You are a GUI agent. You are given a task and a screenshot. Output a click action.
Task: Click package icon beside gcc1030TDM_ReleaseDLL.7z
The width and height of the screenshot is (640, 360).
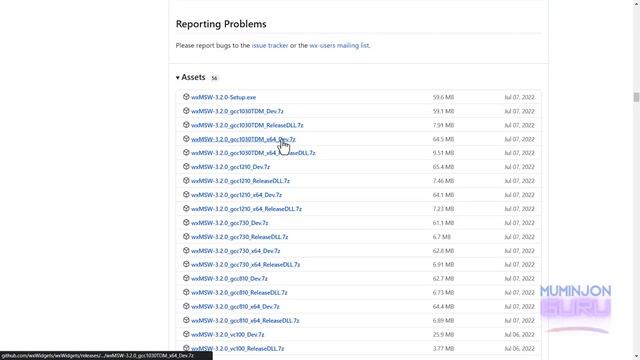186,125
